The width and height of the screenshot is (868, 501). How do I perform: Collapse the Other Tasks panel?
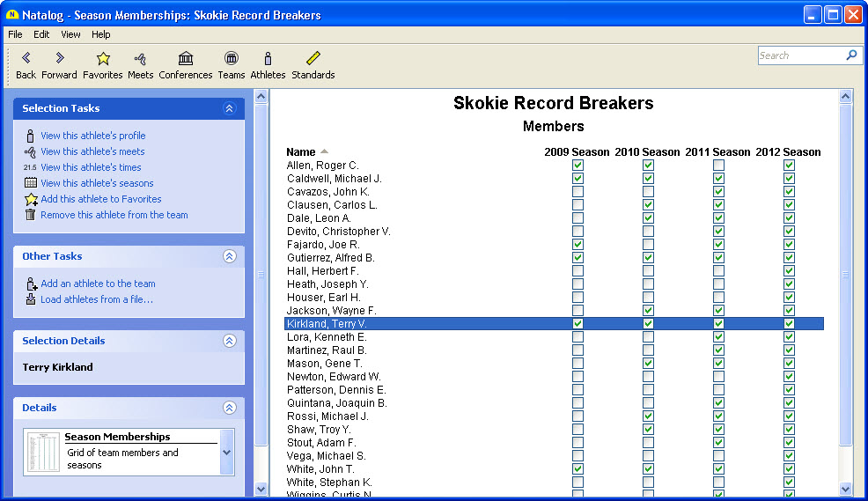tap(229, 256)
